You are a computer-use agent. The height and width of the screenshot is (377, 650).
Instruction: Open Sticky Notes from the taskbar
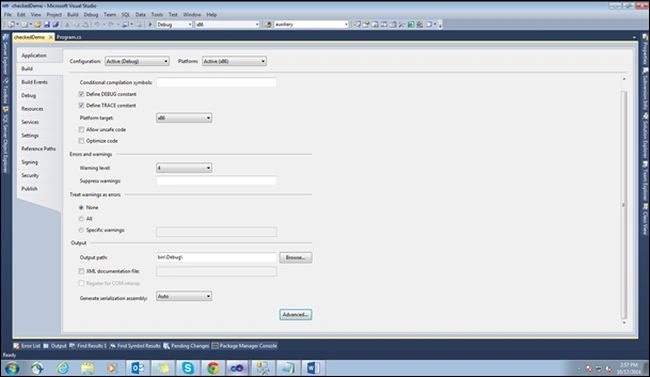(162, 368)
